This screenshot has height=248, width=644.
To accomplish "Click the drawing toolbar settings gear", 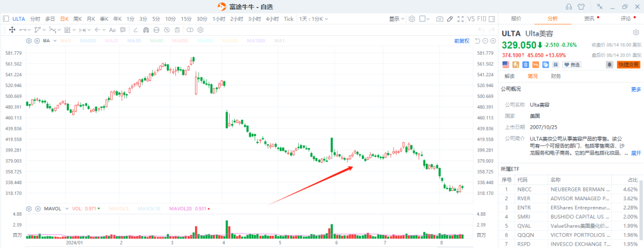I will click(x=200, y=30).
